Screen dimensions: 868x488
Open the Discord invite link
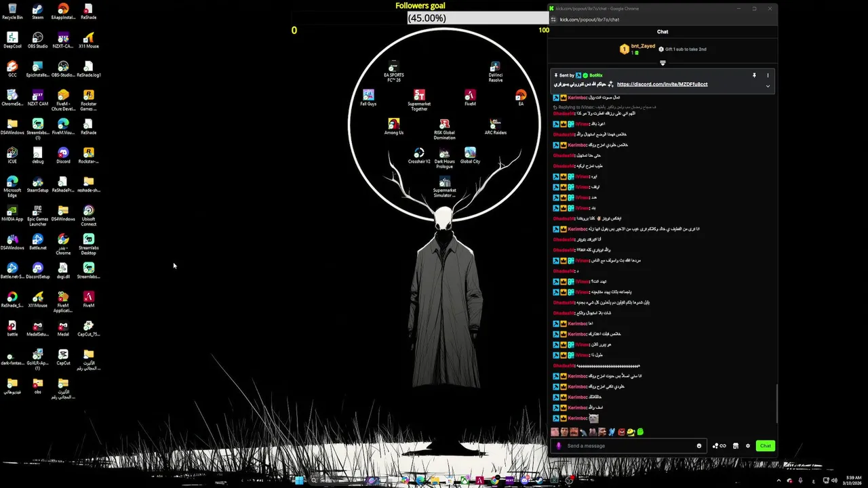point(662,84)
